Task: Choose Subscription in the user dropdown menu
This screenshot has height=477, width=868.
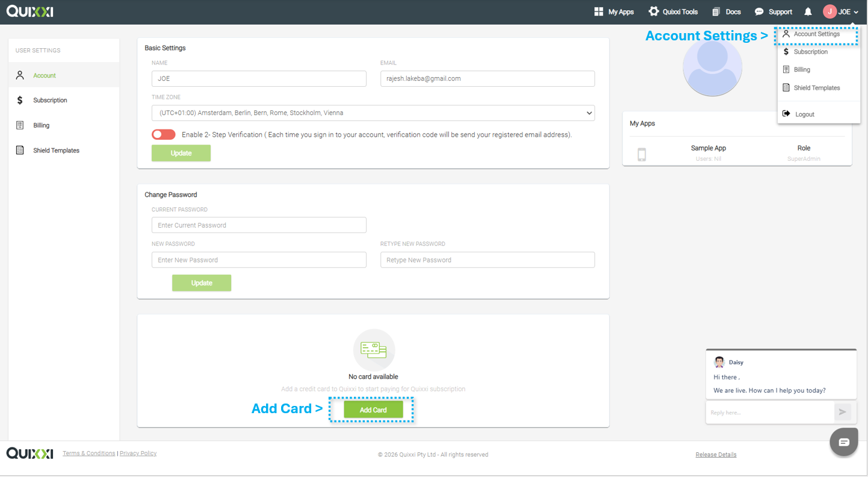Action: click(810, 52)
